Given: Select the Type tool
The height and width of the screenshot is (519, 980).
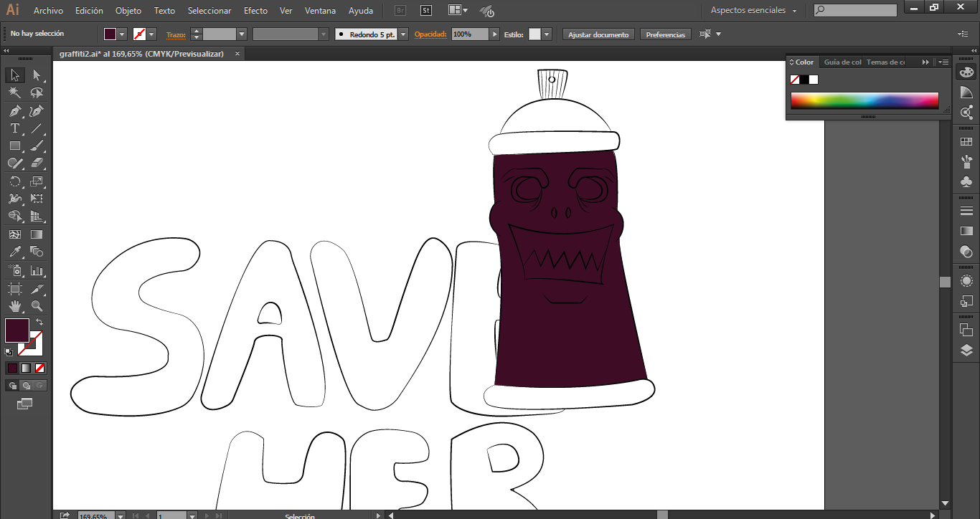Looking at the screenshot, I should (x=14, y=129).
